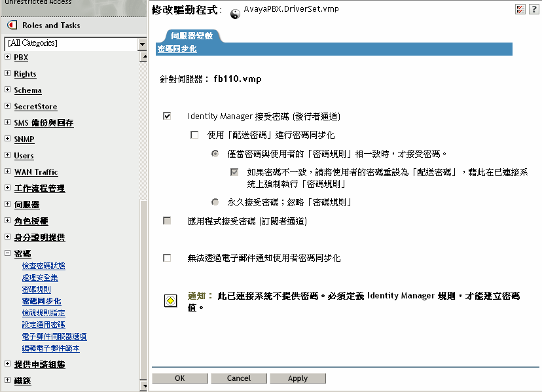Check 應用程式接受密碼 (訂閱者通道)
The width and height of the screenshot is (542, 392).
166,220
